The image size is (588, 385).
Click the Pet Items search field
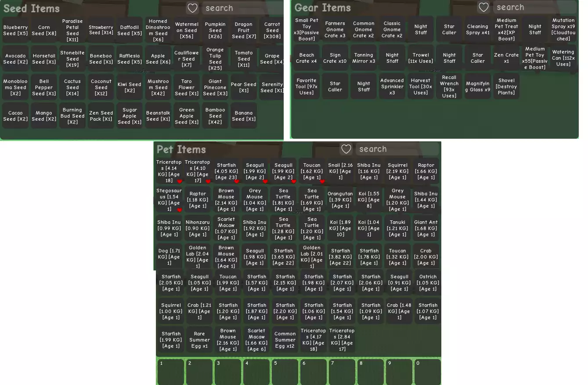coord(397,149)
